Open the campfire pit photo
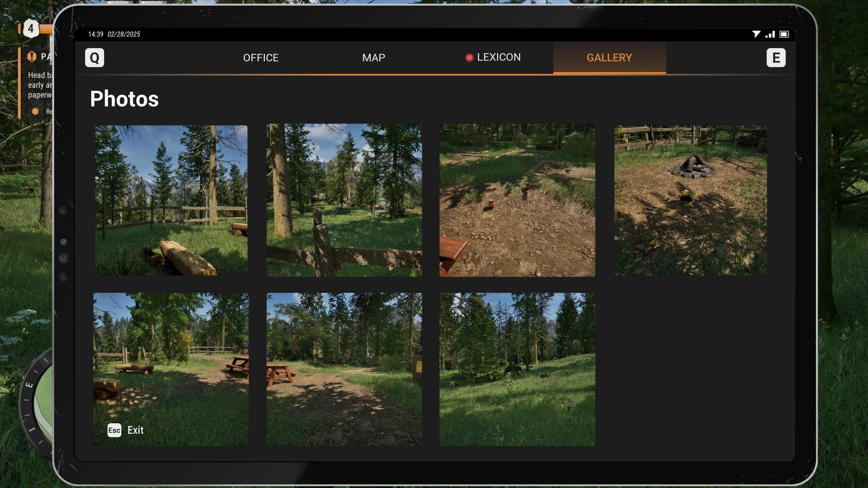 point(690,200)
